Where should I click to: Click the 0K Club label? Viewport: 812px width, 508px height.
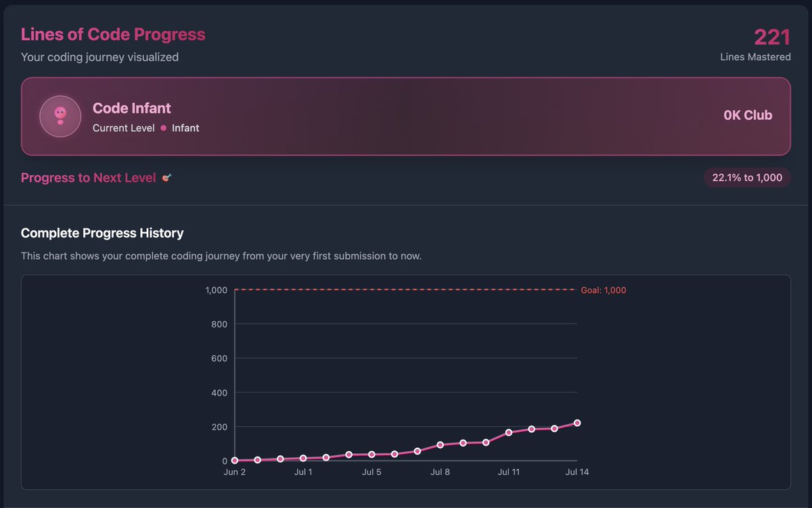[748, 115]
